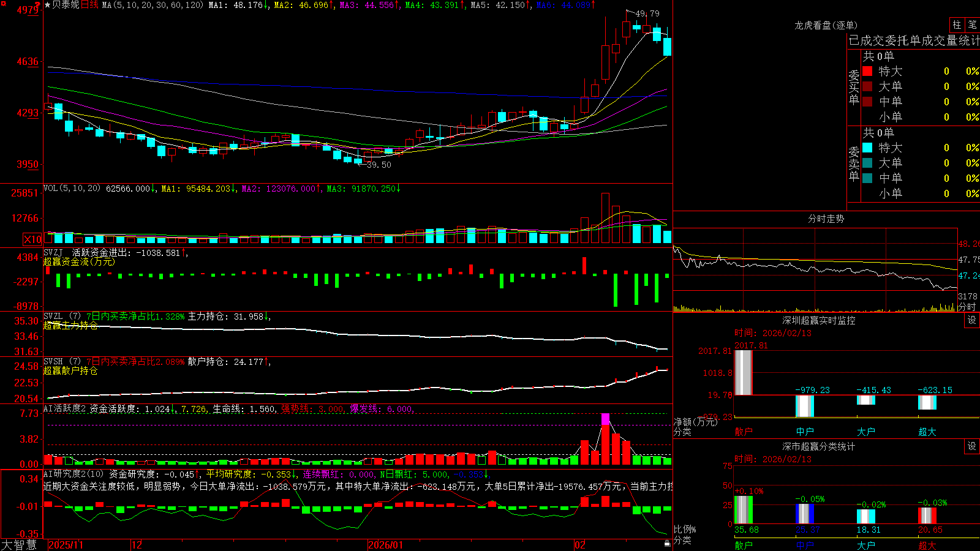Open the VOL(5,10,20) indicator parameters

pyautogui.click(x=72, y=189)
